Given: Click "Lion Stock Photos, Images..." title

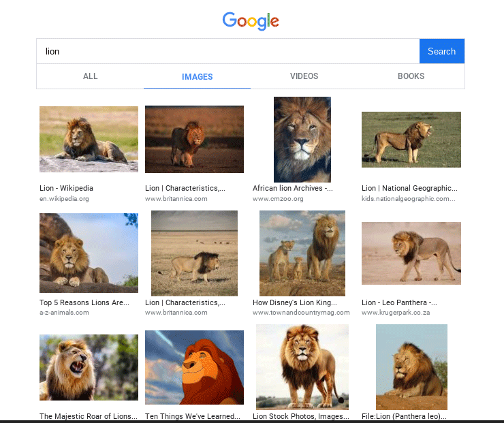Looking at the screenshot, I should (301, 416).
